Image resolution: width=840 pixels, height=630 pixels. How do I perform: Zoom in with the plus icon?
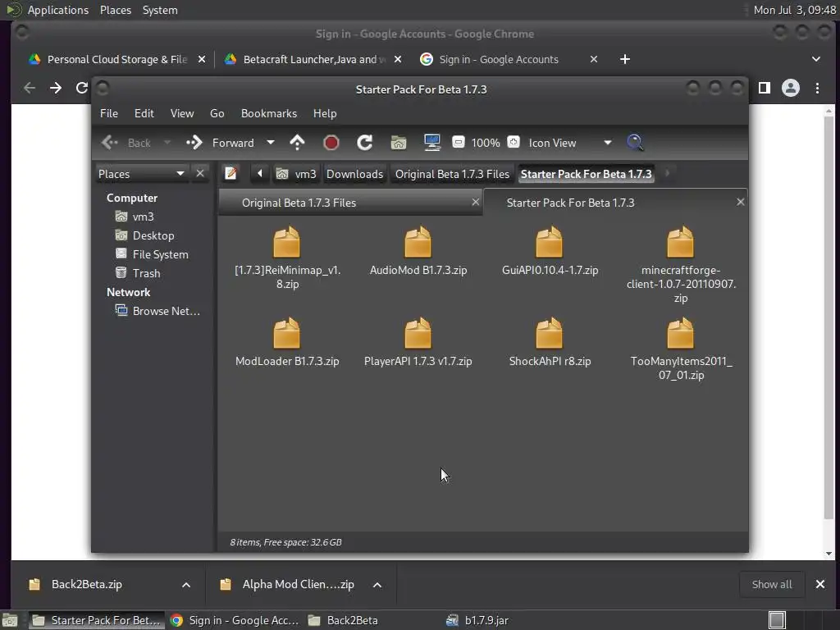pyautogui.click(x=514, y=142)
